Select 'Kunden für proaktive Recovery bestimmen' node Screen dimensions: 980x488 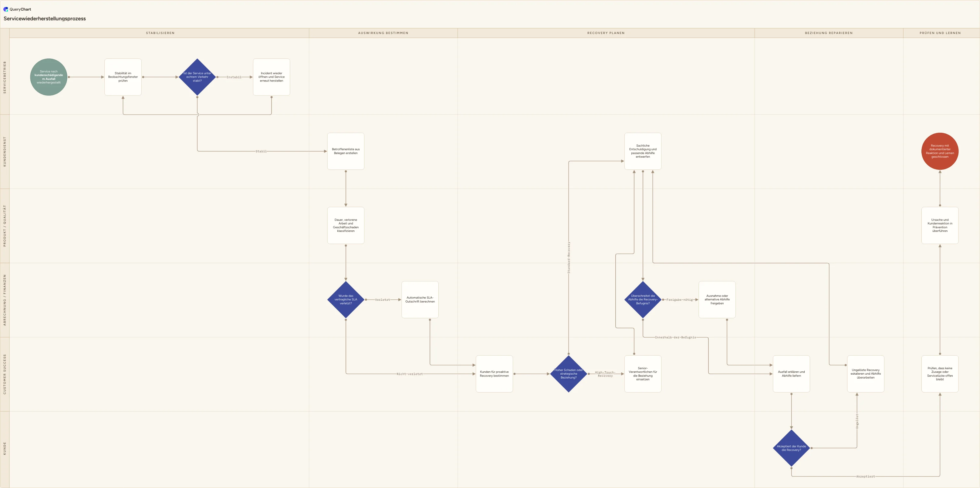[x=494, y=374]
